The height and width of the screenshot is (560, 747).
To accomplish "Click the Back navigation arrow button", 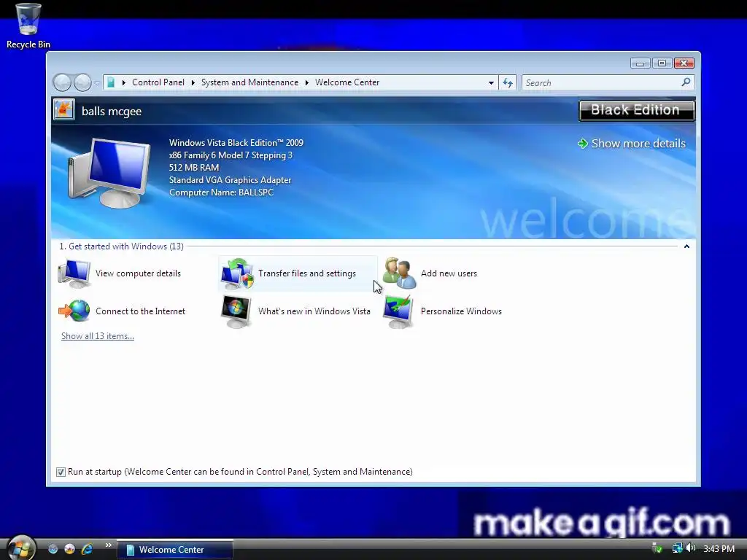I will pos(63,82).
